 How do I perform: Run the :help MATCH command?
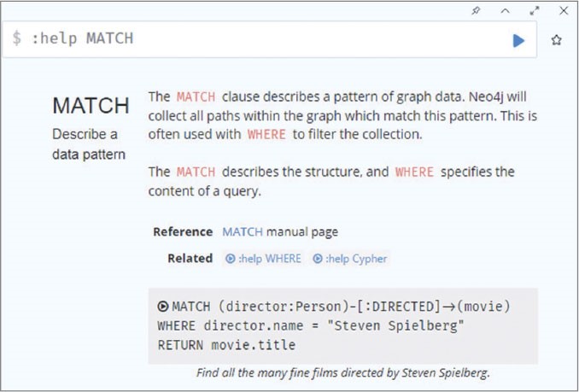tap(518, 40)
